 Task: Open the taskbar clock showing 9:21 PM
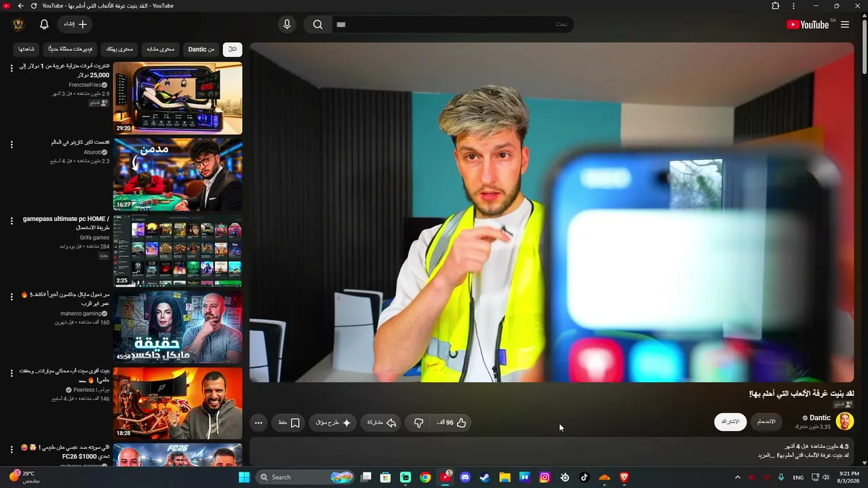point(849,477)
